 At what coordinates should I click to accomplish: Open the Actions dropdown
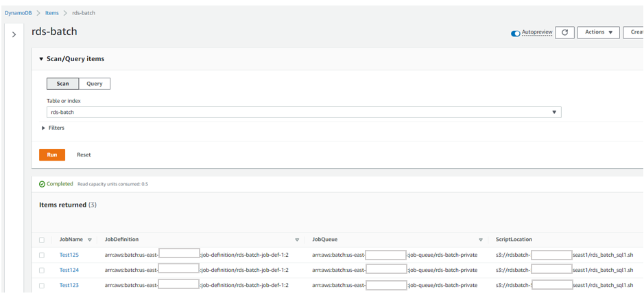599,32
